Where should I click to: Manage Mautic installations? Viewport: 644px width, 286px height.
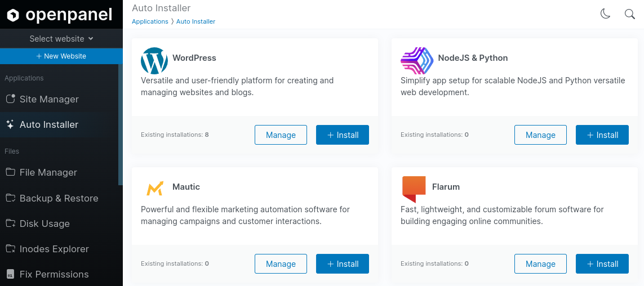coord(281,264)
